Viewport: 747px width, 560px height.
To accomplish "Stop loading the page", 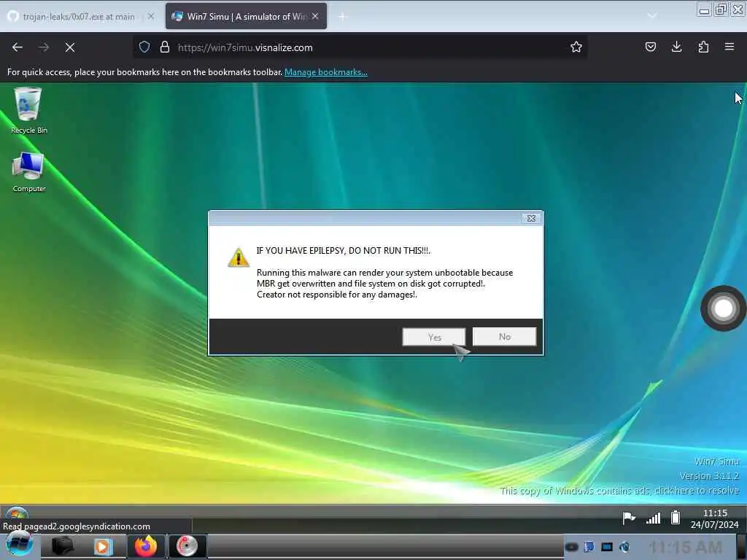I will (x=70, y=47).
